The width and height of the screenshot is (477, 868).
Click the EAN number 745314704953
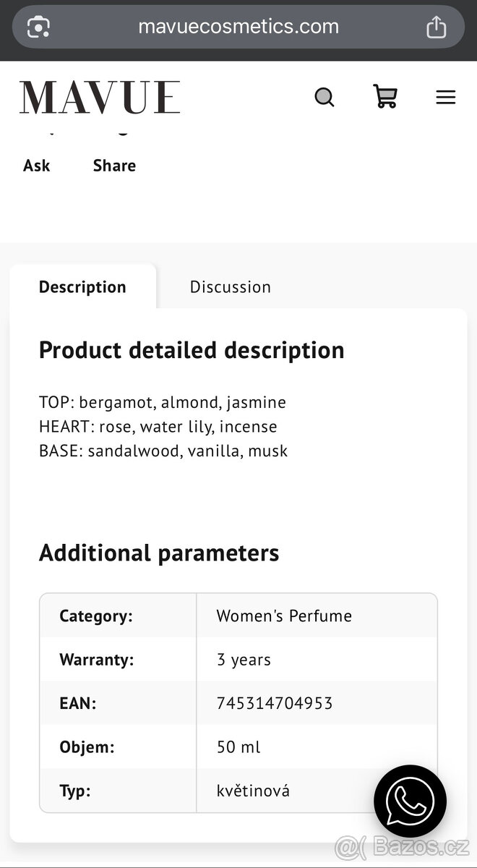coord(275,703)
